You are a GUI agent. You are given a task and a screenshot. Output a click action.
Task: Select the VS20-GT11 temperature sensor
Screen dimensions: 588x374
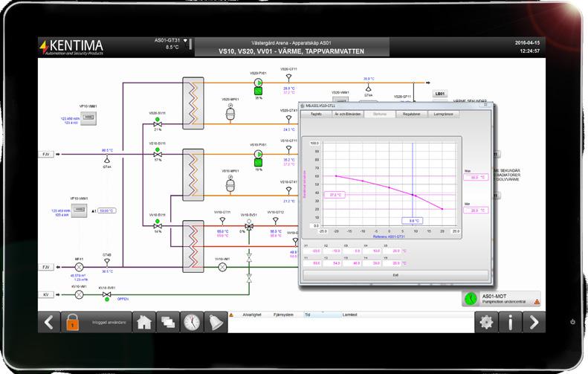288,77
